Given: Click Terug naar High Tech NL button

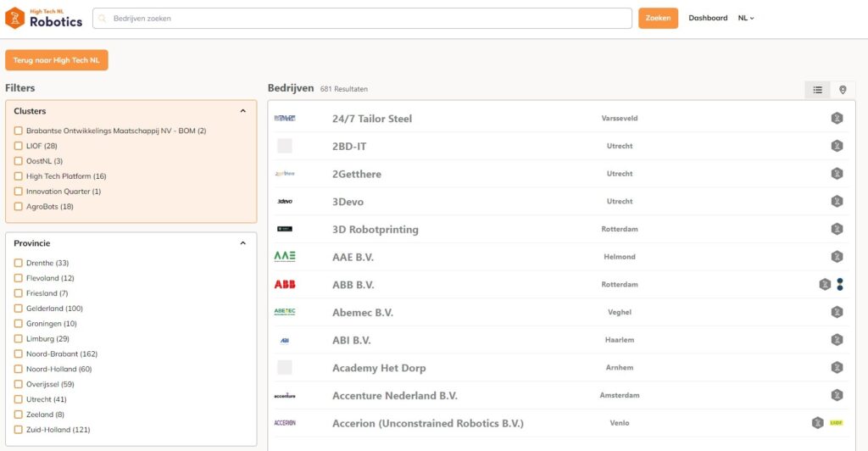Looking at the screenshot, I should pos(57,59).
